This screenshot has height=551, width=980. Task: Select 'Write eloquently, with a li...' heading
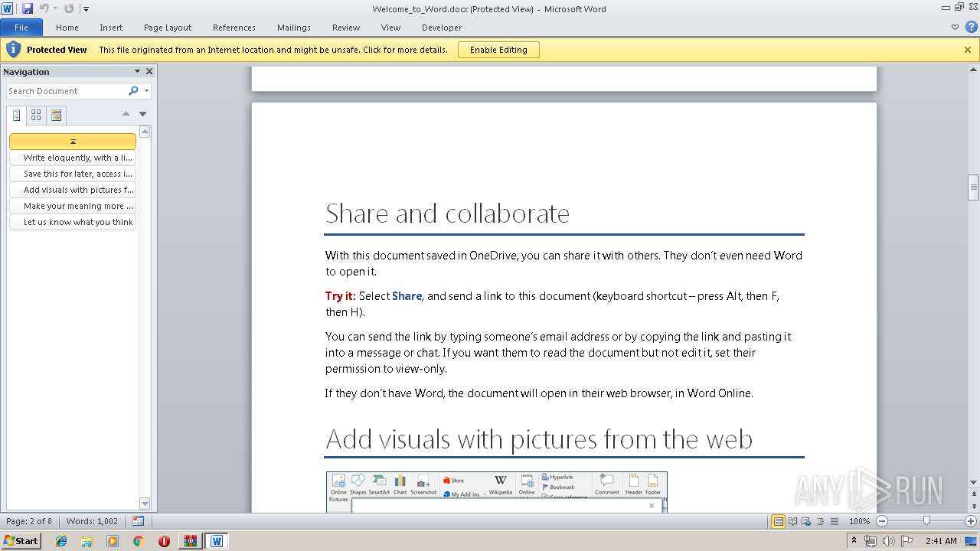pyautogui.click(x=73, y=158)
